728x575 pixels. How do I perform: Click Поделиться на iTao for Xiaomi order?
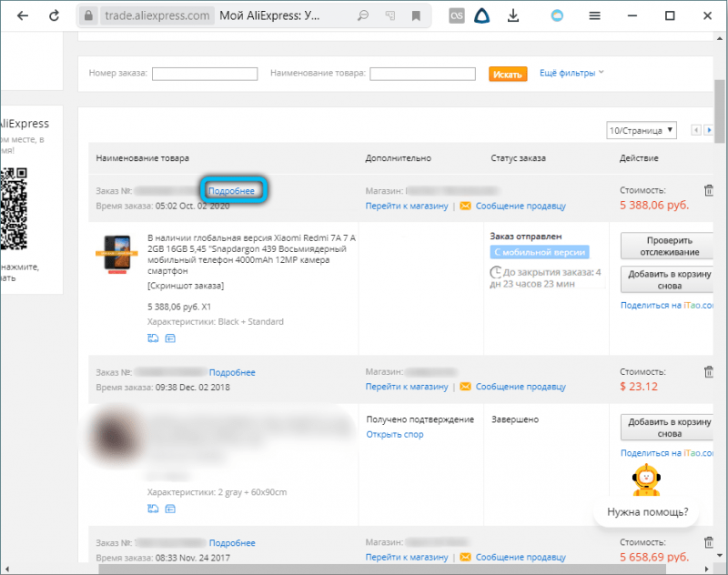667,306
